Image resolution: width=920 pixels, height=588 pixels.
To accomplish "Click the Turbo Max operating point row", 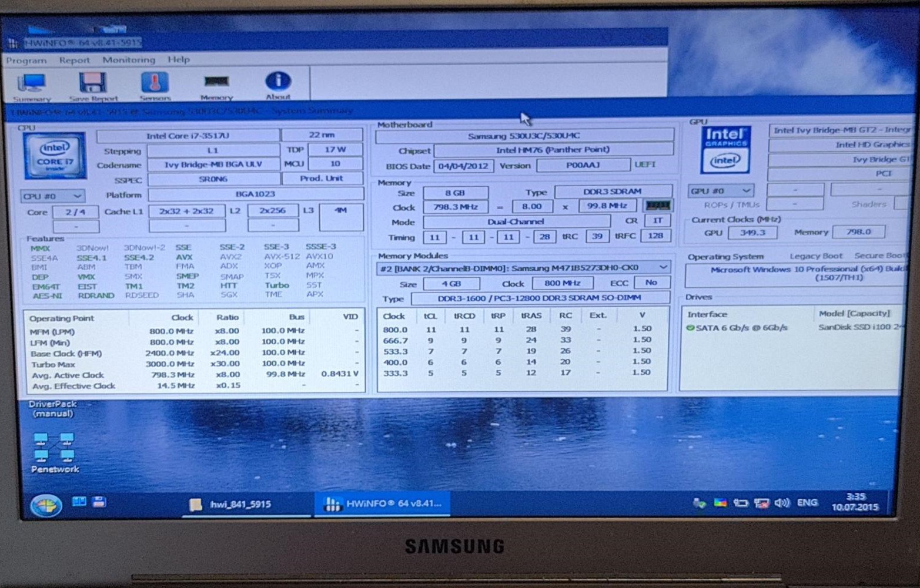I will [194, 364].
